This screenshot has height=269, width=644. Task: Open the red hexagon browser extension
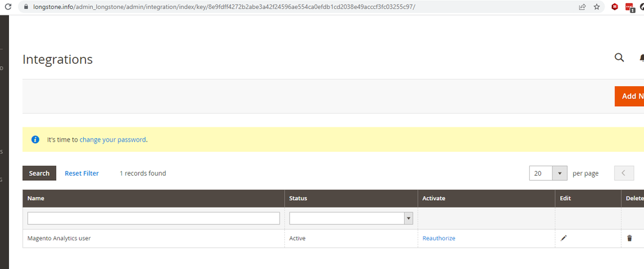coord(615,6)
